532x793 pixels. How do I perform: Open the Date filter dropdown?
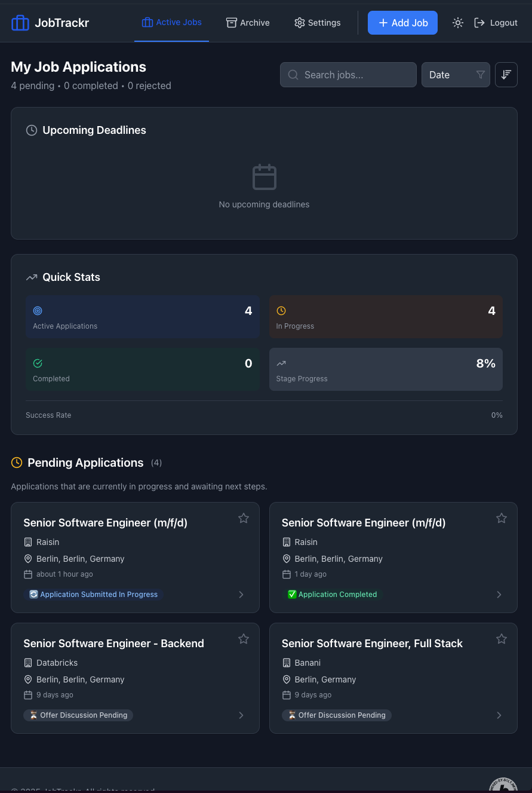pos(456,75)
